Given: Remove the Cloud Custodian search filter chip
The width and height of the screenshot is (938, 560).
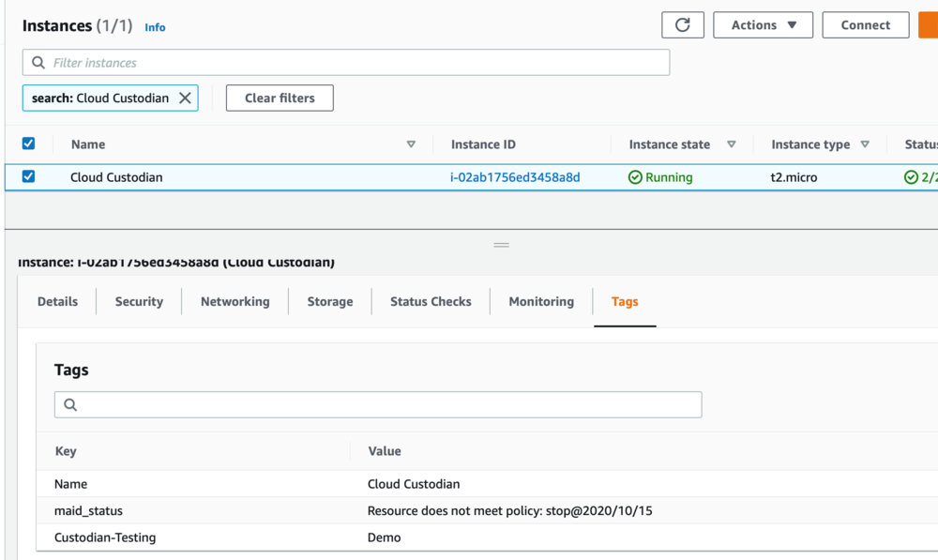Looking at the screenshot, I should point(186,98).
